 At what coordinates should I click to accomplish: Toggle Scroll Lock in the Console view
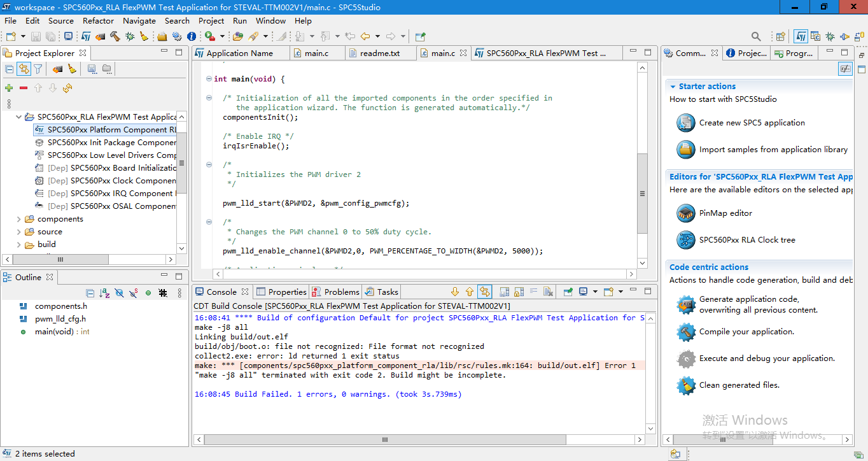click(518, 292)
